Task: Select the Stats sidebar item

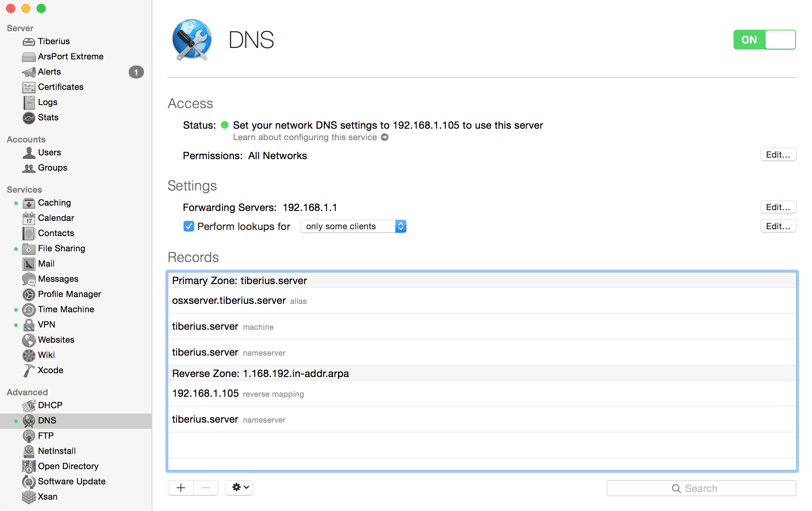Action: pyautogui.click(x=48, y=117)
